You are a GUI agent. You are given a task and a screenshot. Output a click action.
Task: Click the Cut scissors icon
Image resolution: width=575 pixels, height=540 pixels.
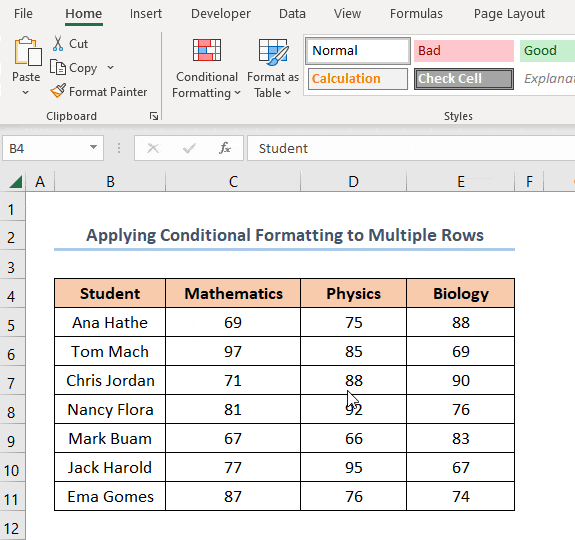[x=58, y=44]
